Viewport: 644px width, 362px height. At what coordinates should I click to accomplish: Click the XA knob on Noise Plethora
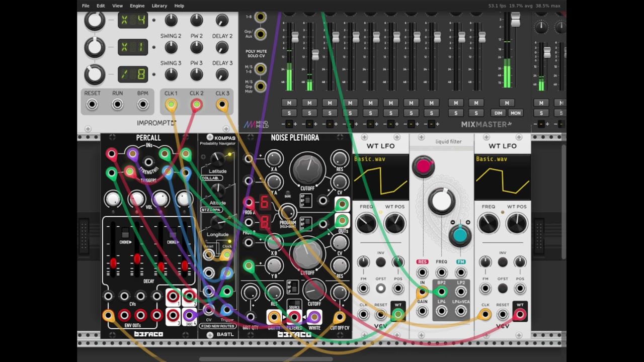(274, 160)
